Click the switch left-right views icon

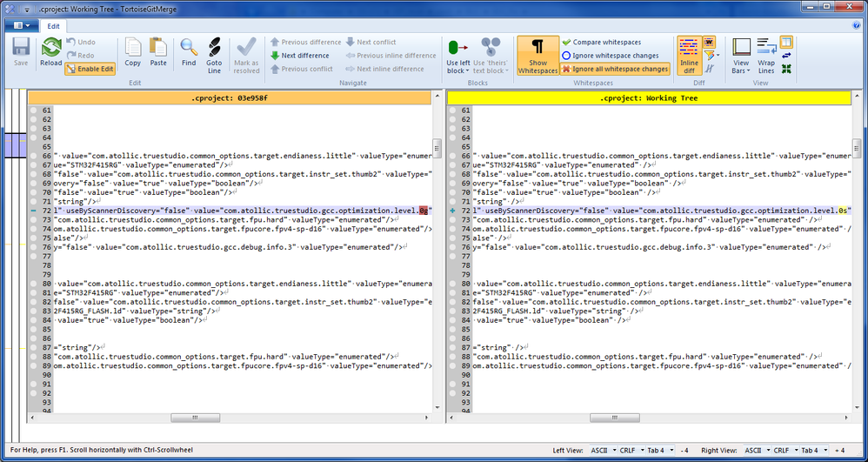pos(786,56)
